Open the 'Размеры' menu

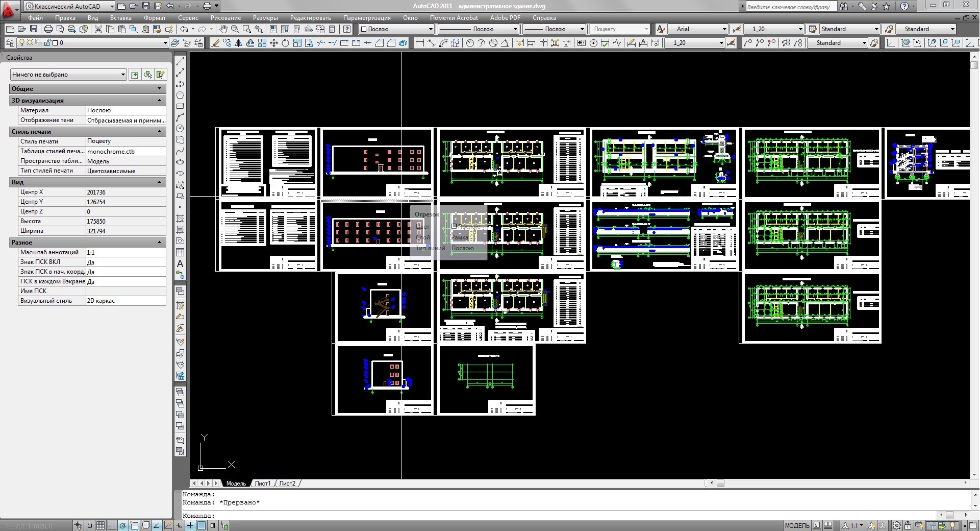pyautogui.click(x=265, y=18)
